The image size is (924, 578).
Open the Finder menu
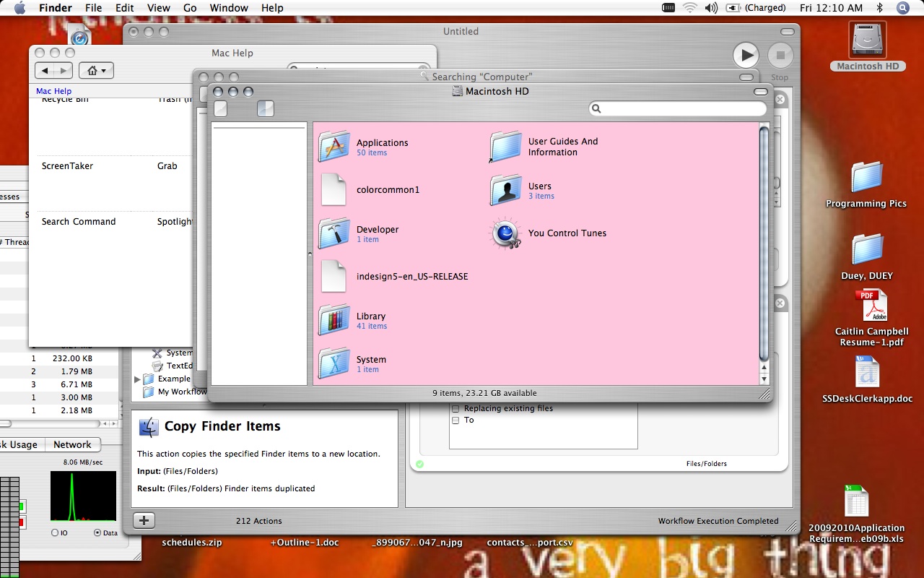pos(55,8)
